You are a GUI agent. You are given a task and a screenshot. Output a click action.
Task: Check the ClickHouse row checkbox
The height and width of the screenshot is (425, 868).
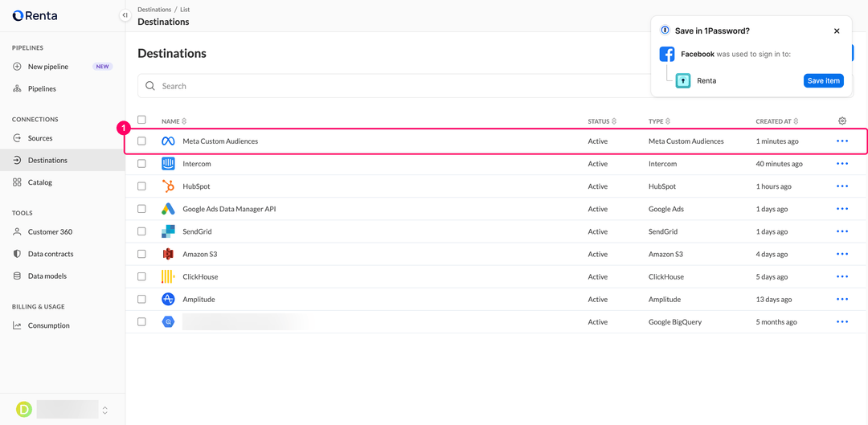pyautogui.click(x=141, y=276)
